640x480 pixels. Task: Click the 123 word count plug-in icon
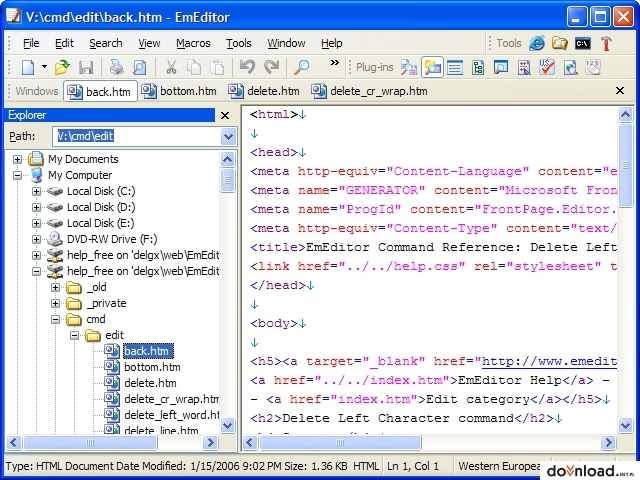pos(593,67)
